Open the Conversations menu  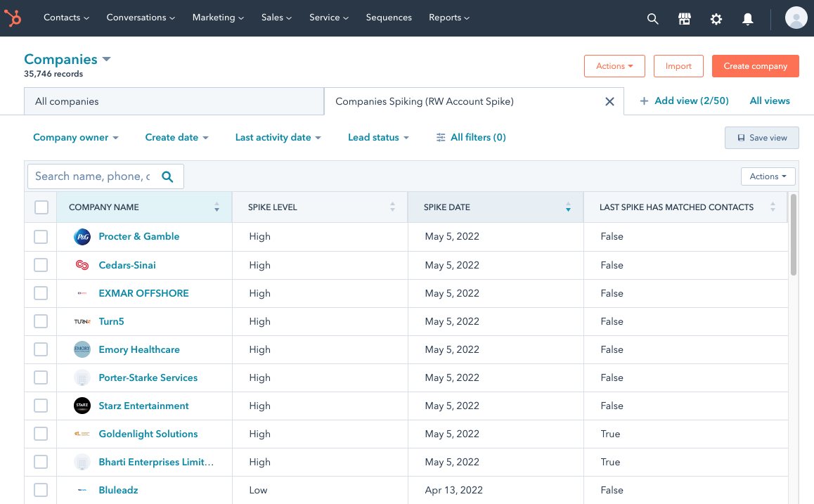141,18
